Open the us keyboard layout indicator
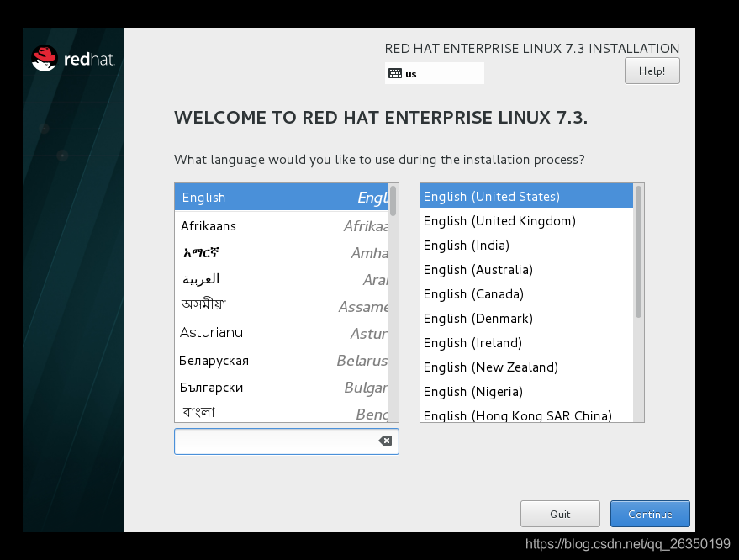This screenshot has width=739, height=560. [x=435, y=73]
